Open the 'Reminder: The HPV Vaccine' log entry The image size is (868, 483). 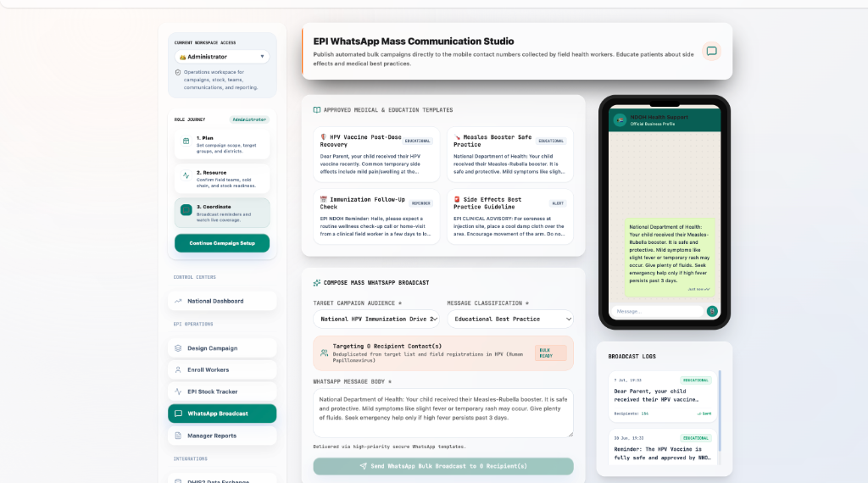tap(663, 447)
